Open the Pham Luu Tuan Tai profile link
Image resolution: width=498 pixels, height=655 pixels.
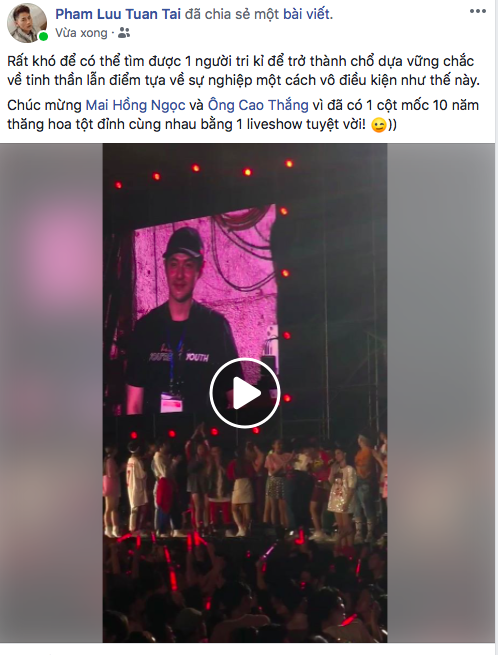118,14
